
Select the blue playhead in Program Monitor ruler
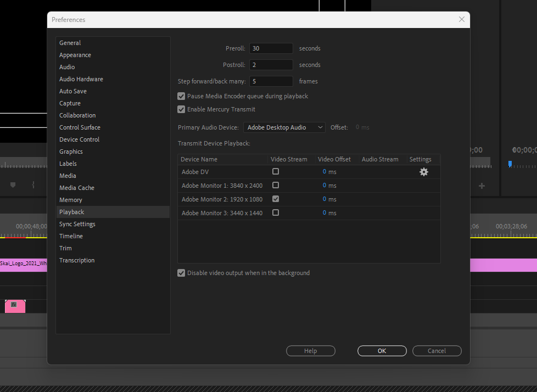(510, 164)
